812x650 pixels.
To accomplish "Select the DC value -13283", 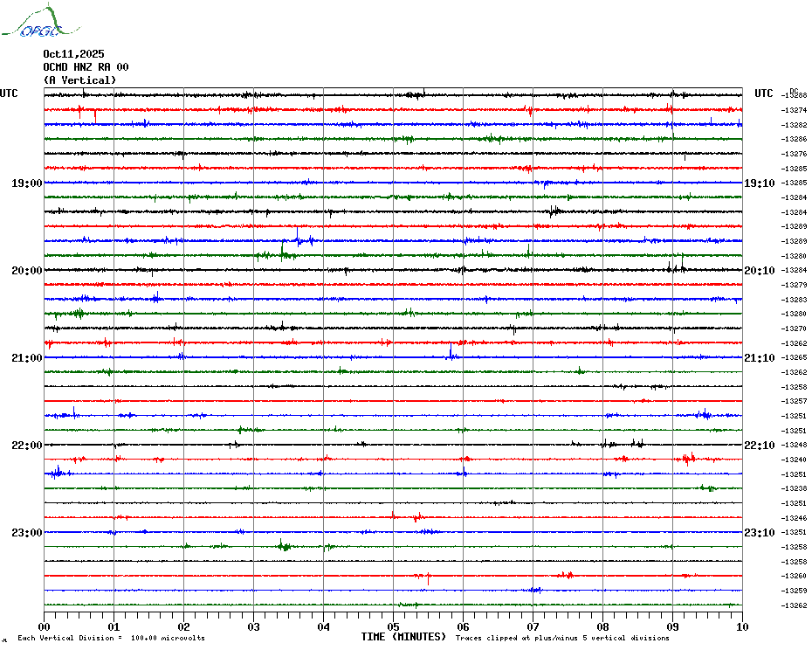I will [795, 300].
